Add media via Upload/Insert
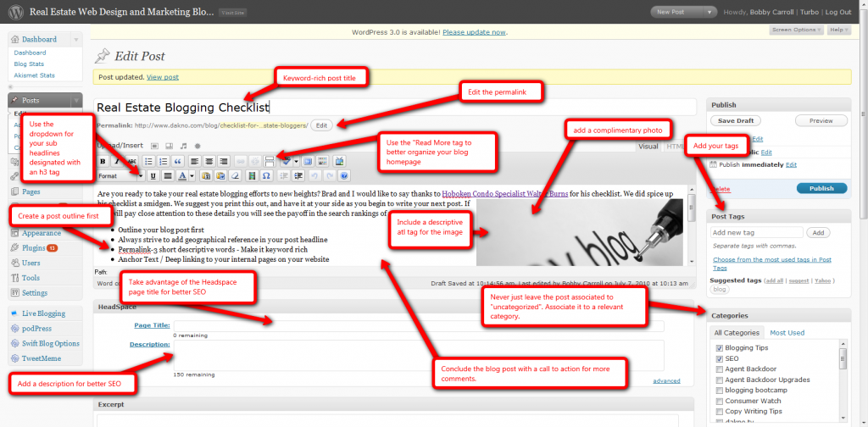The image size is (868, 427). pos(198,146)
